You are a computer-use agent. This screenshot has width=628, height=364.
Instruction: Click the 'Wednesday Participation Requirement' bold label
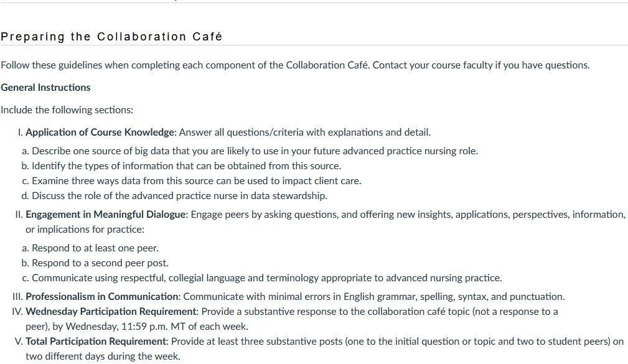click(x=111, y=312)
